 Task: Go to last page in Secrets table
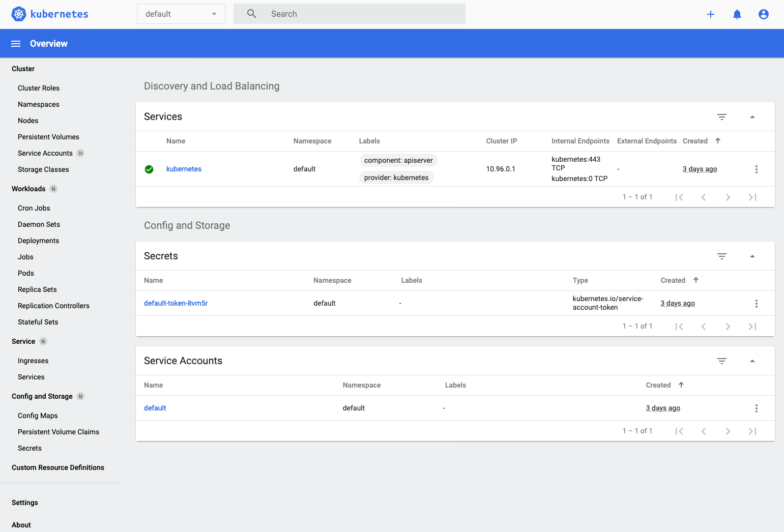point(752,327)
